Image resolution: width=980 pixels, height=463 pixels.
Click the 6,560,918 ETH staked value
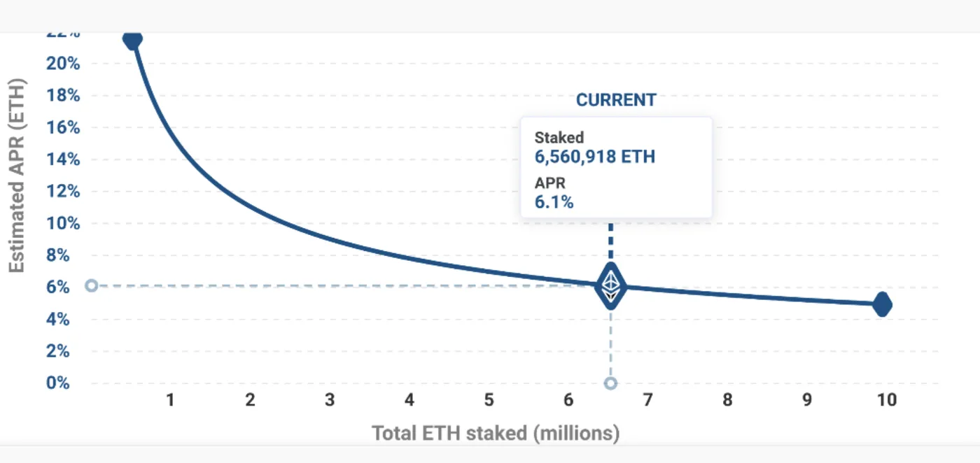[594, 156]
